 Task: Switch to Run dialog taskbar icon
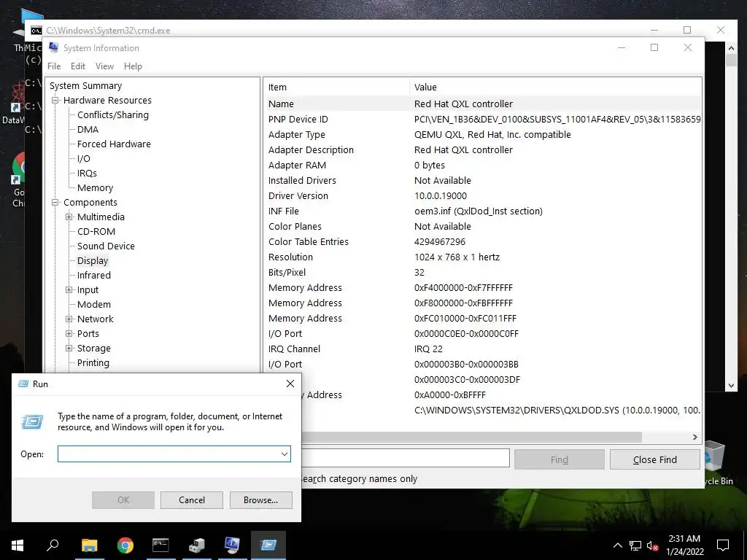(268, 545)
